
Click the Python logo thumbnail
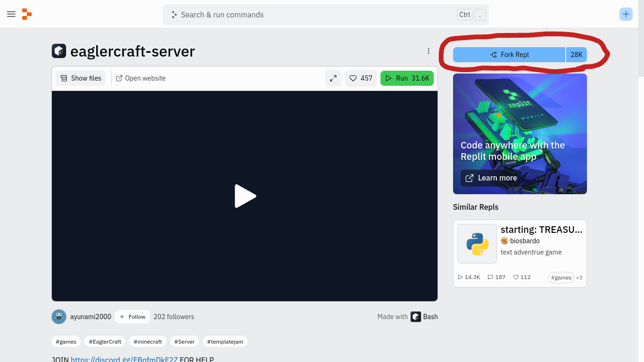477,244
